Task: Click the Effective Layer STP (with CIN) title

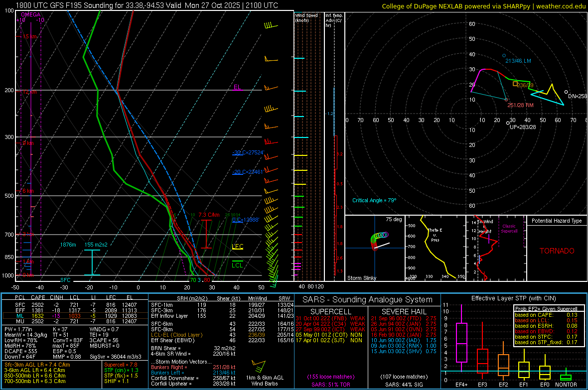Action: tap(513, 298)
